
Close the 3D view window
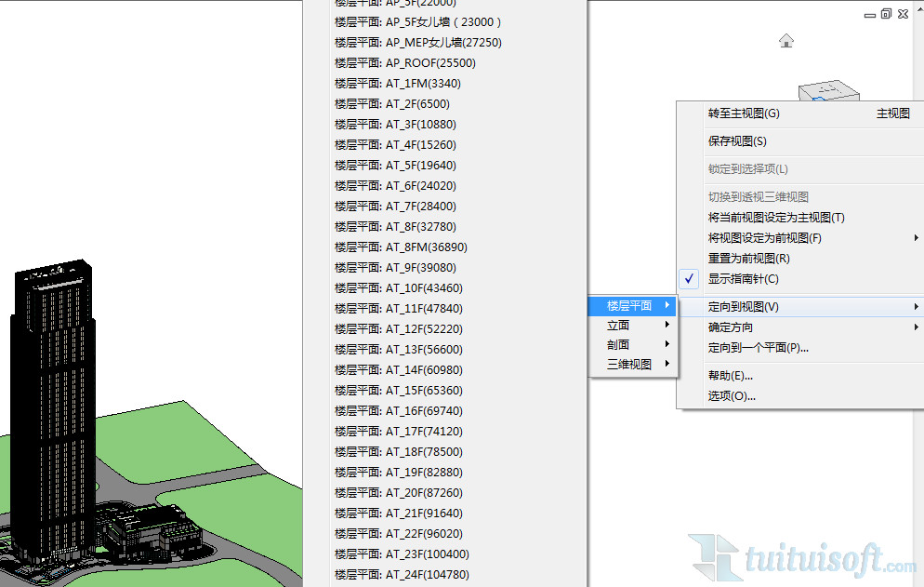[903, 14]
